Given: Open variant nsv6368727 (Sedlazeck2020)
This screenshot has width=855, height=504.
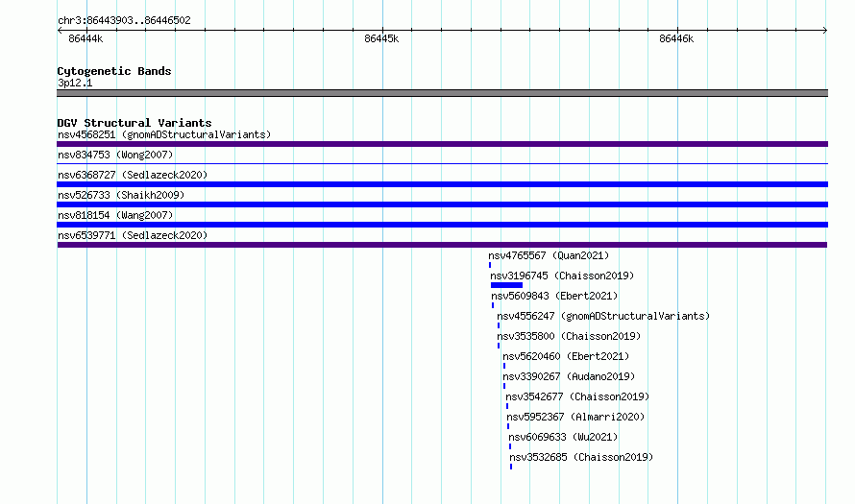Looking at the screenshot, I should (x=133, y=175).
